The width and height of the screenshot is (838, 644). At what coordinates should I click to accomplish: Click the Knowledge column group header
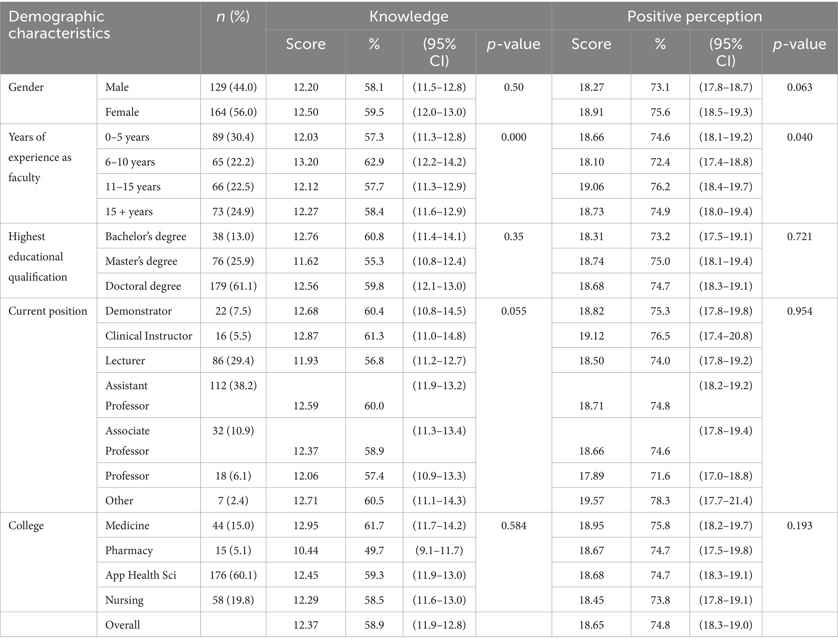pos(408,17)
